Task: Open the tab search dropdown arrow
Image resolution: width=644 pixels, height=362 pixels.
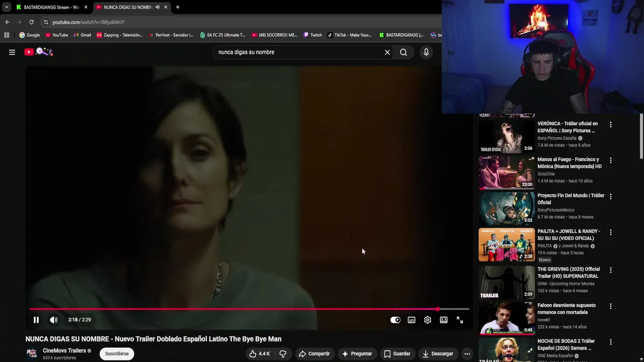Action: 6,7
